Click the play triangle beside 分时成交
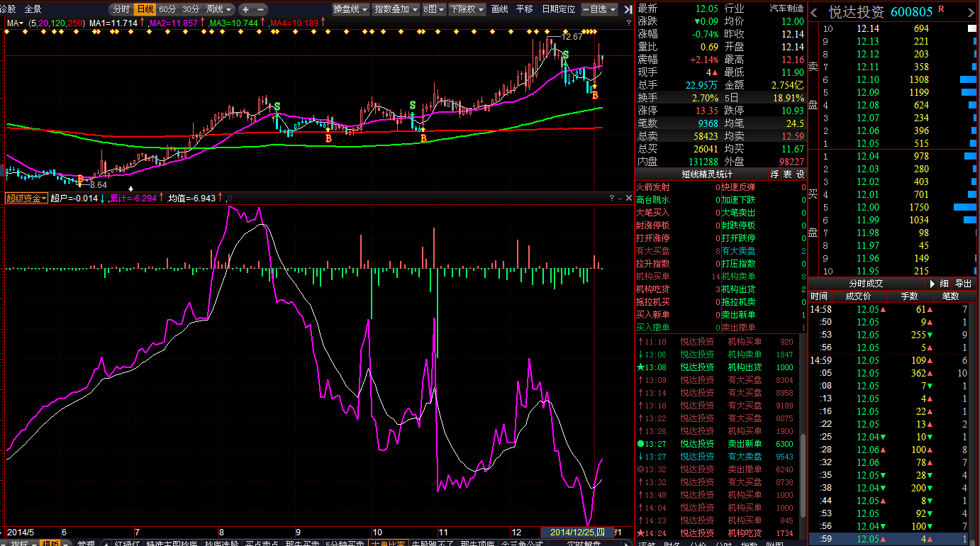The image size is (980, 546). (x=932, y=283)
